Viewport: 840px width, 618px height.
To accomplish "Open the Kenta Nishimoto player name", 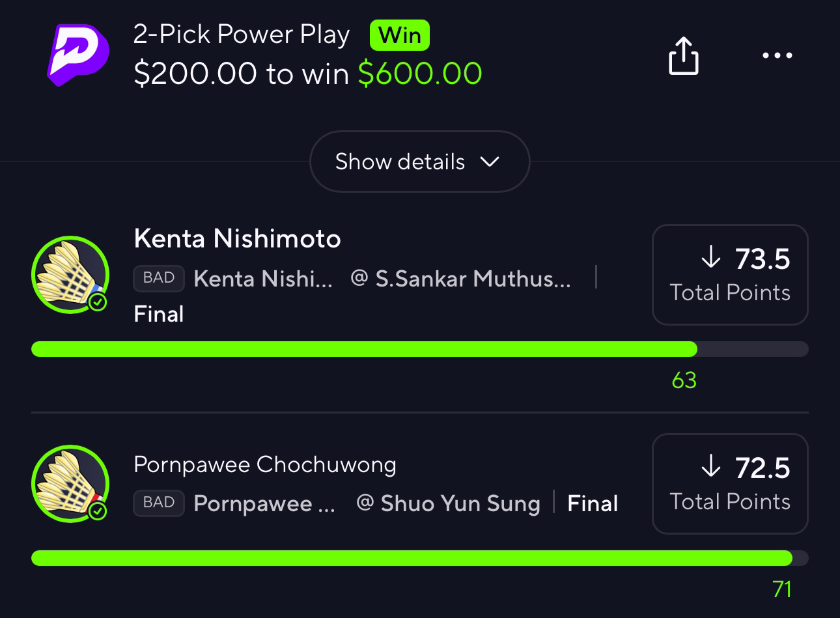I will coord(237,239).
